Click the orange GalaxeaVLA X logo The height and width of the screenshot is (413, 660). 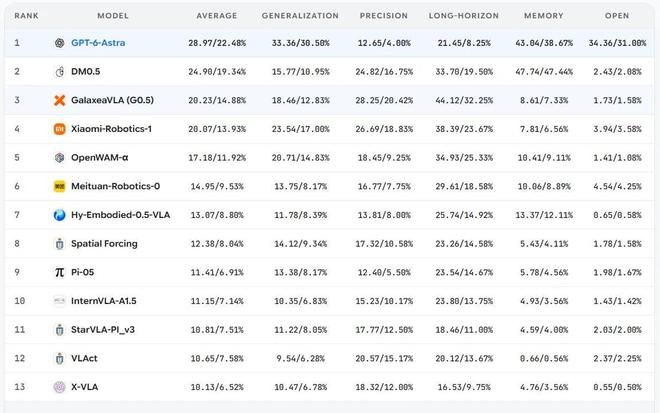pos(59,100)
